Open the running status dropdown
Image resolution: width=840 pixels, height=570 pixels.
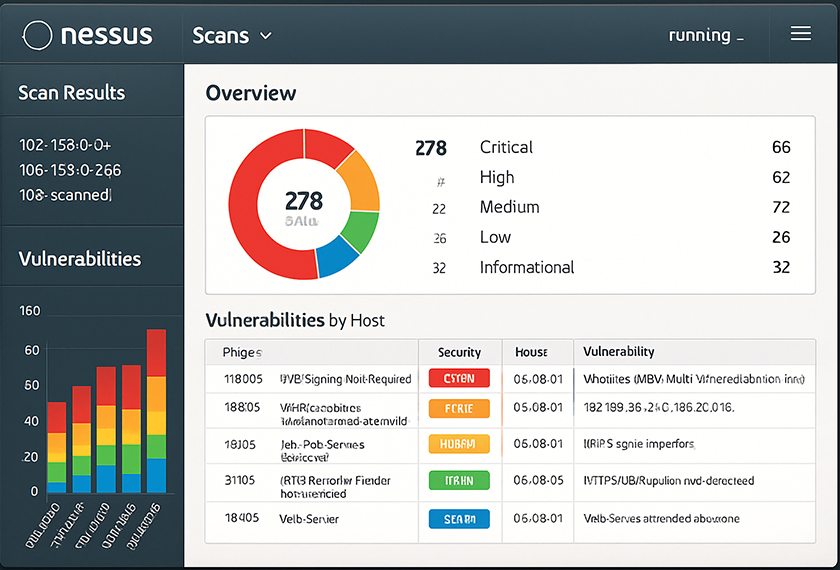coord(706,36)
